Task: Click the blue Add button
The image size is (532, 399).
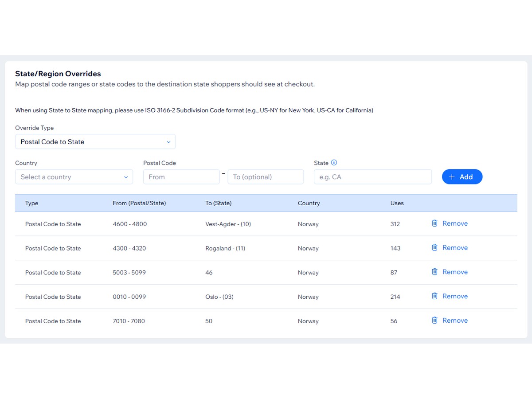Action: pyautogui.click(x=462, y=177)
